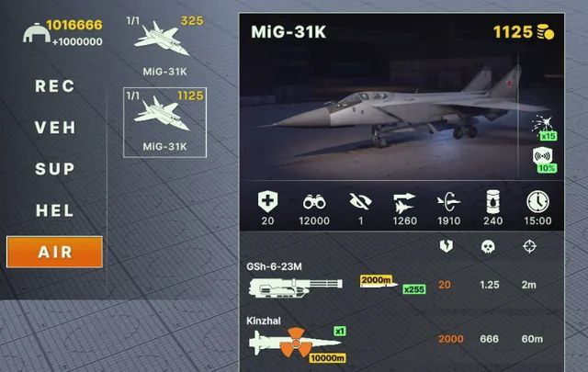Screen dimensions: 588x372
Task: Click the radar jammer 10% icon
Action: click(x=545, y=160)
